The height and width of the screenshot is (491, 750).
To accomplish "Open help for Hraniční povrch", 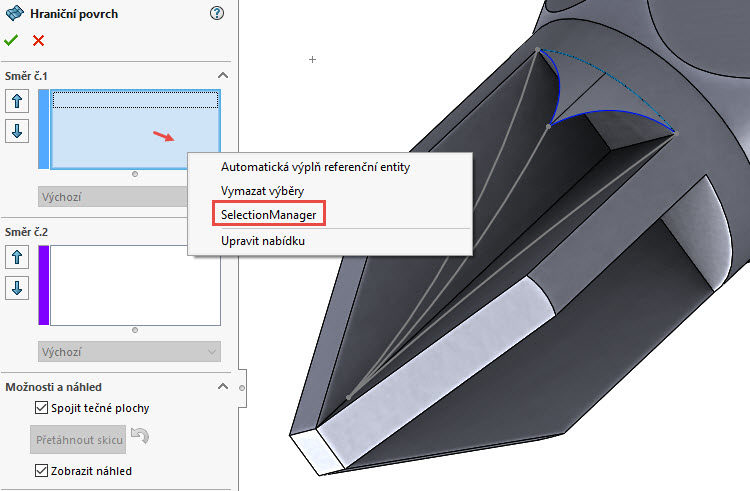I will 217,13.
